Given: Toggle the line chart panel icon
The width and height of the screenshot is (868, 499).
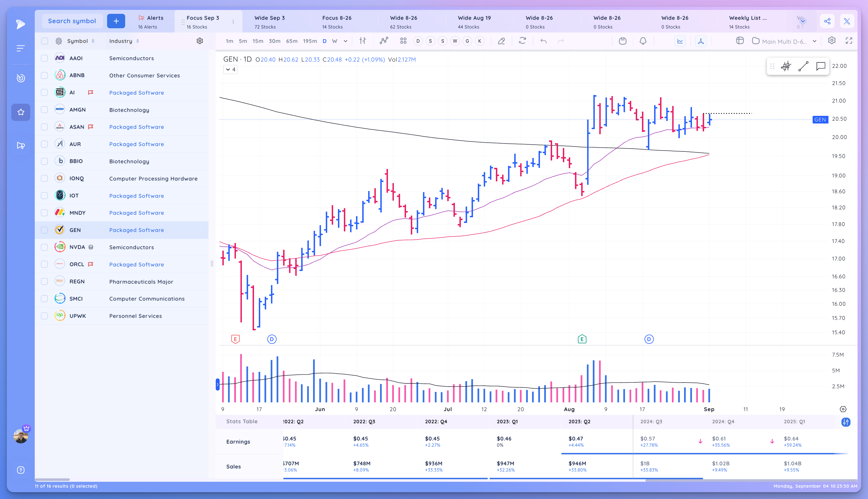Looking at the screenshot, I should 680,41.
